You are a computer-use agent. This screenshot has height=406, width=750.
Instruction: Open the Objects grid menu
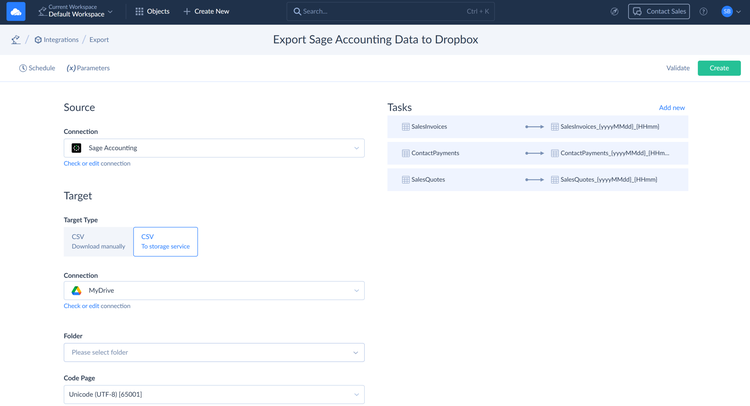(x=152, y=11)
